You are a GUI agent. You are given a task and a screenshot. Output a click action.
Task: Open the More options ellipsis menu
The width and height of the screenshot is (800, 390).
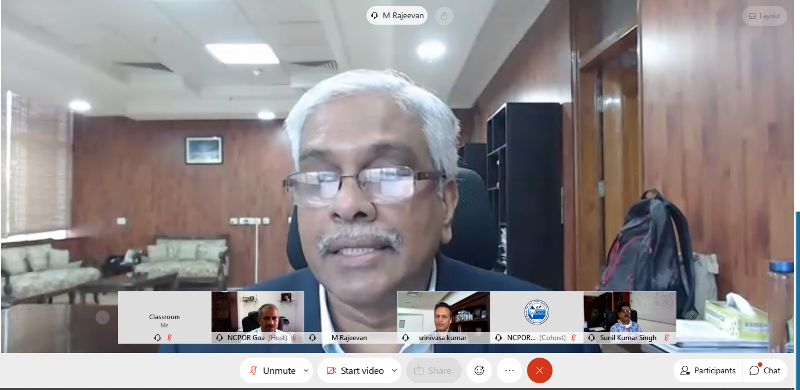[x=509, y=371]
